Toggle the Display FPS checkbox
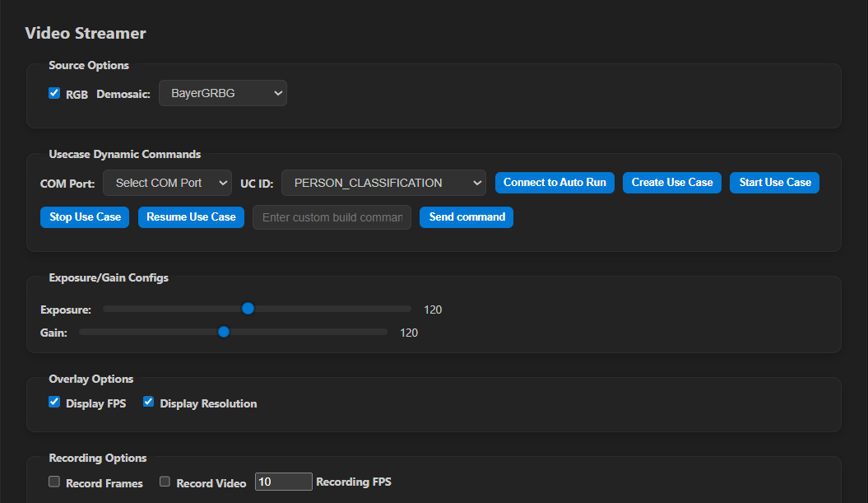 [x=54, y=402]
